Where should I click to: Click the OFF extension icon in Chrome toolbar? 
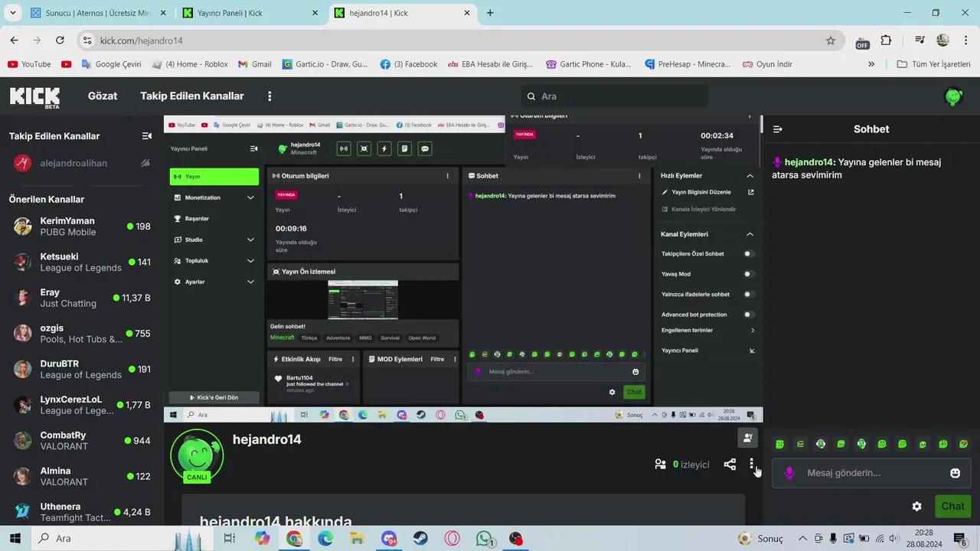click(862, 42)
